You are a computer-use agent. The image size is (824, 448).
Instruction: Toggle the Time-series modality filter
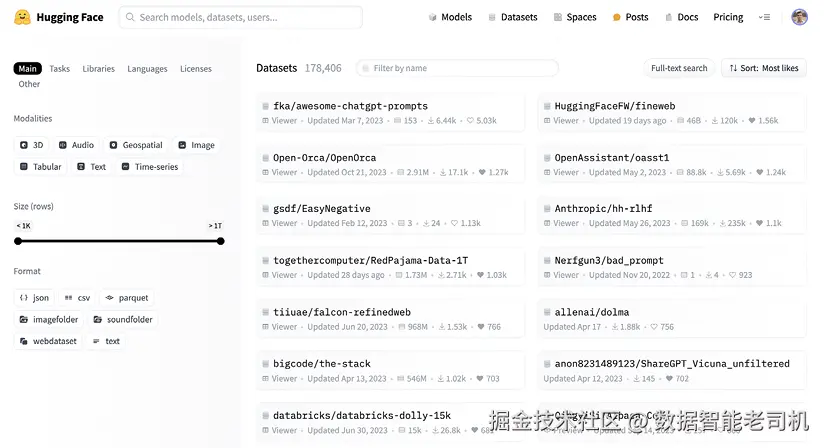point(150,166)
